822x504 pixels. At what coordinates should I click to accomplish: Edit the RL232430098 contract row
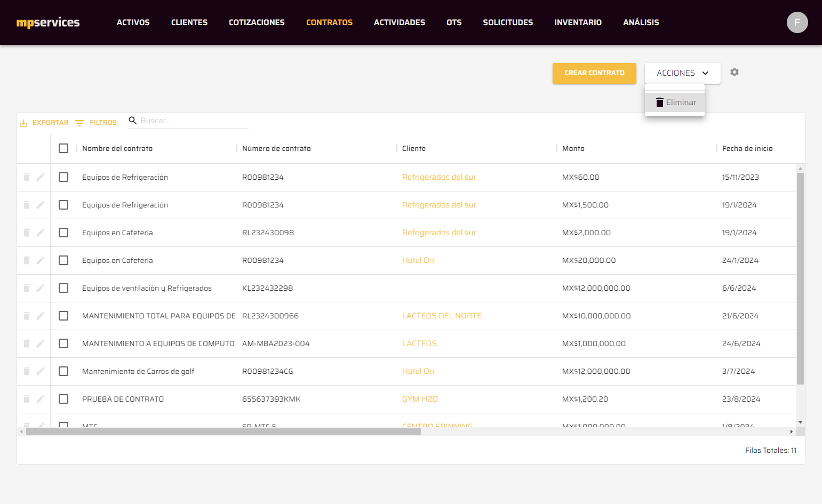pos(41,233)
